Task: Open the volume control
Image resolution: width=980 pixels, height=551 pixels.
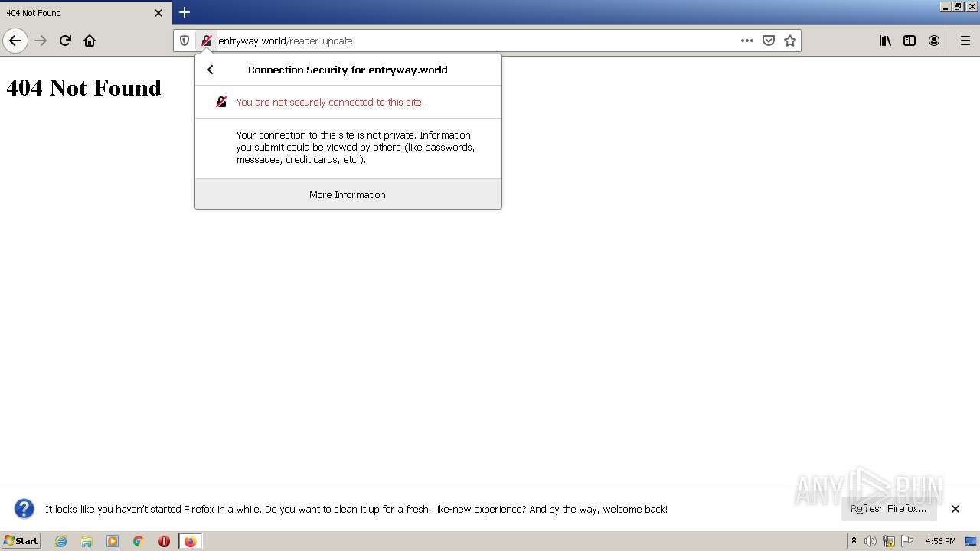Action: tap(871, 541)
